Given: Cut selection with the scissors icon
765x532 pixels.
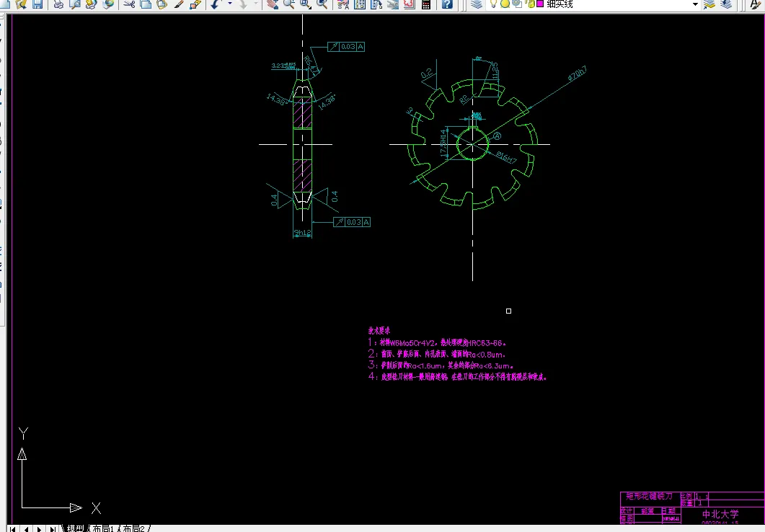Looking at the screenshot, I should (129, 4).
